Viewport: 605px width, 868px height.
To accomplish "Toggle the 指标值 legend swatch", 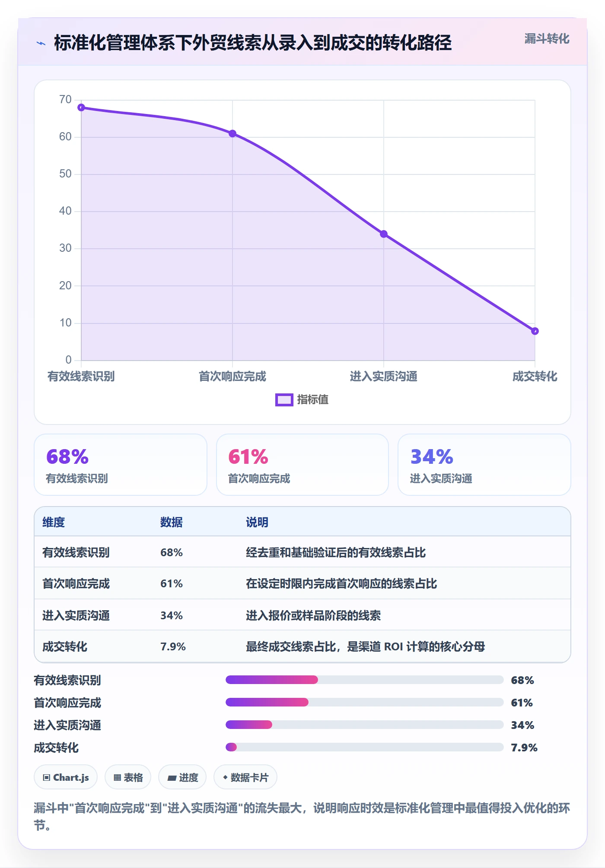I will click(x=284, y=400).
